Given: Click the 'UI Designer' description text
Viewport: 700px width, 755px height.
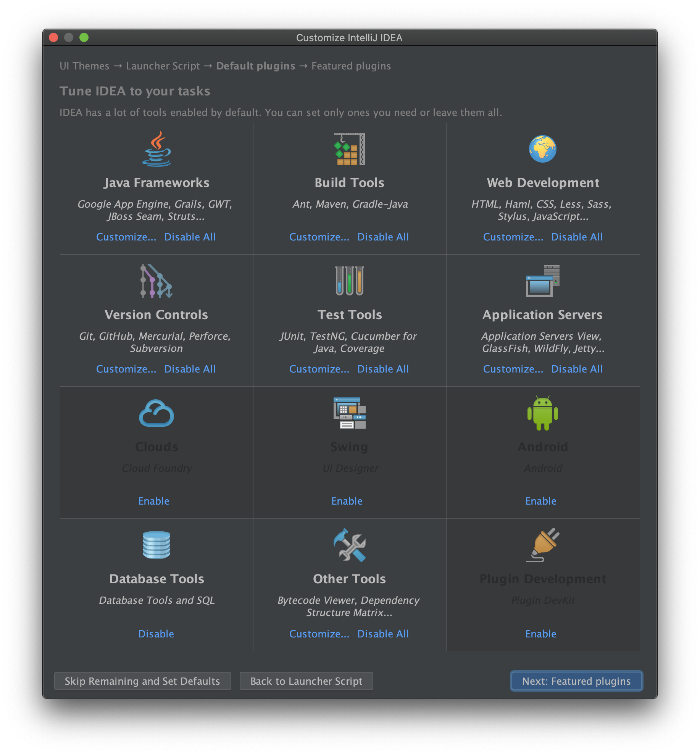Looking at the screenshot, I should (x=350, y=468).
